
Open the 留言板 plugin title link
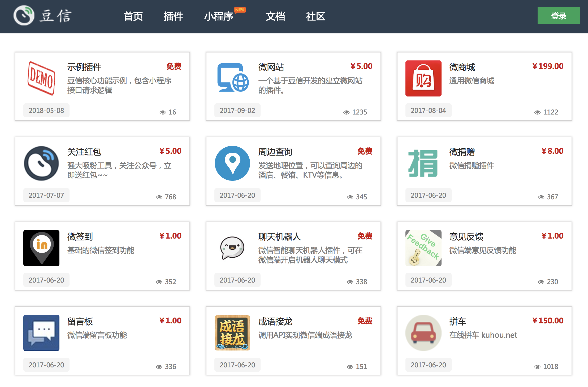(80, 322)
